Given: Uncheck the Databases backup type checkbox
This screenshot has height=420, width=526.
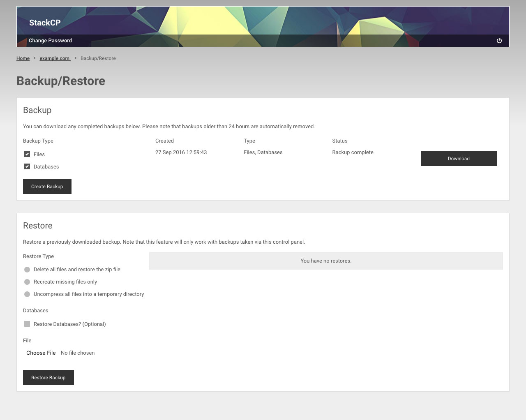Looking at the screenshot, I should (x=27, y=166).
